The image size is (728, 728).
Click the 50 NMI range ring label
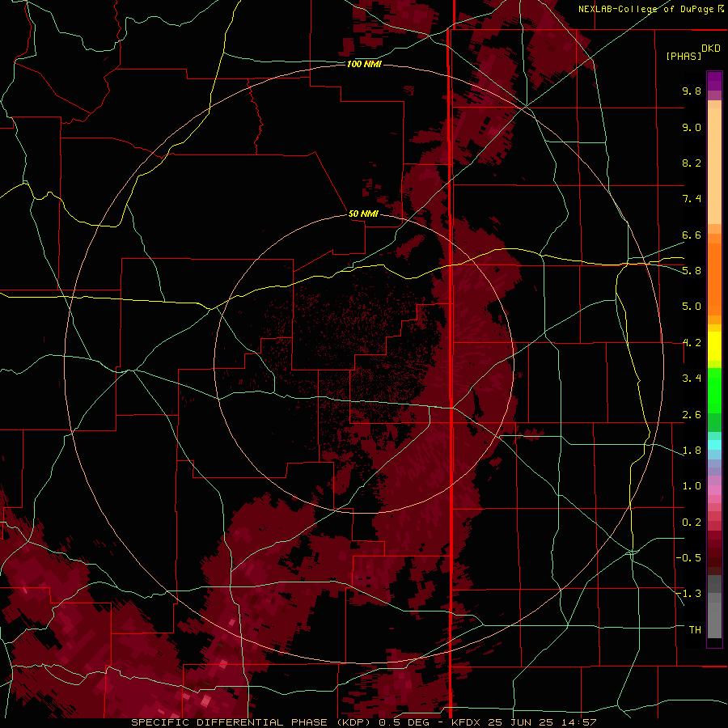click(363, 214)
